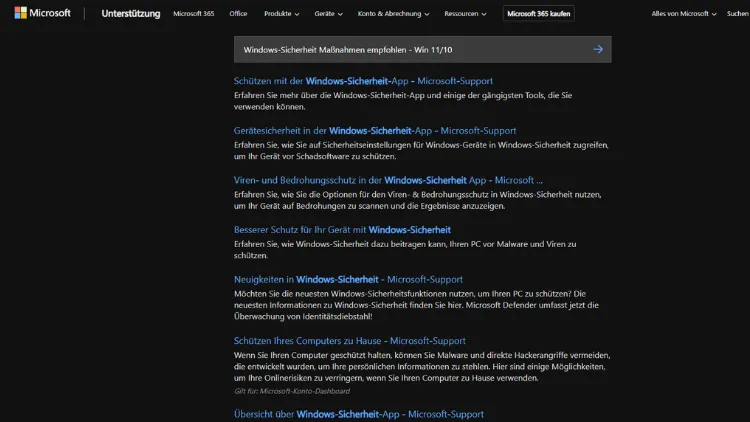Open the Suchen search control

738,14
